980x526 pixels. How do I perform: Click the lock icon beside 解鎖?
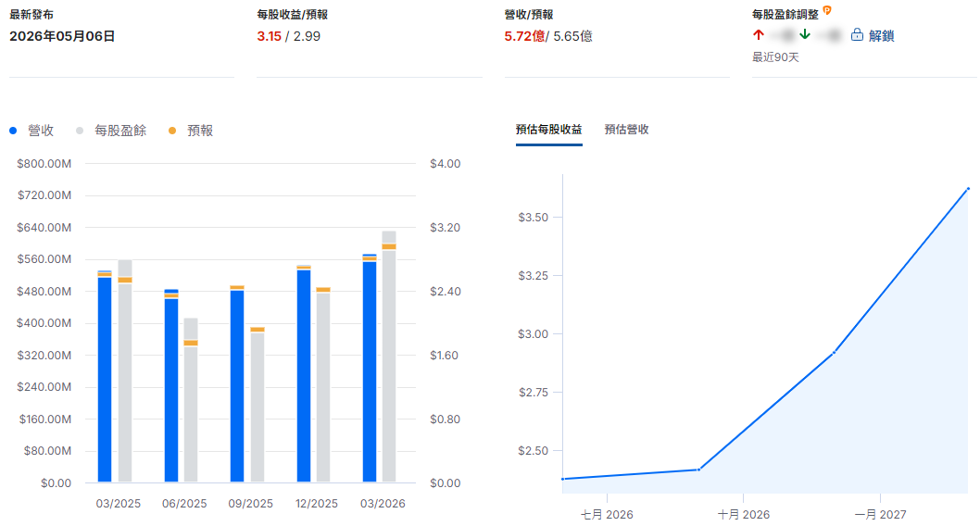[x=857, y=35]
